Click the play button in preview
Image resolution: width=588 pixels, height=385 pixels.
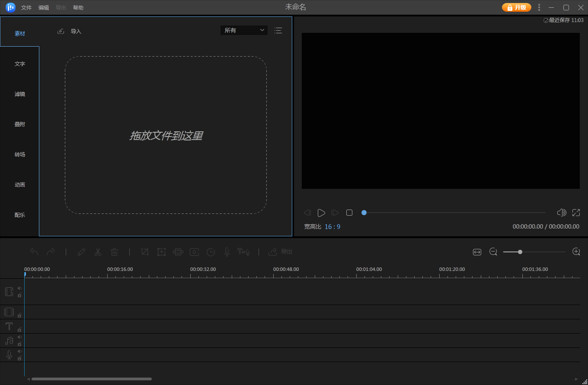321,213
